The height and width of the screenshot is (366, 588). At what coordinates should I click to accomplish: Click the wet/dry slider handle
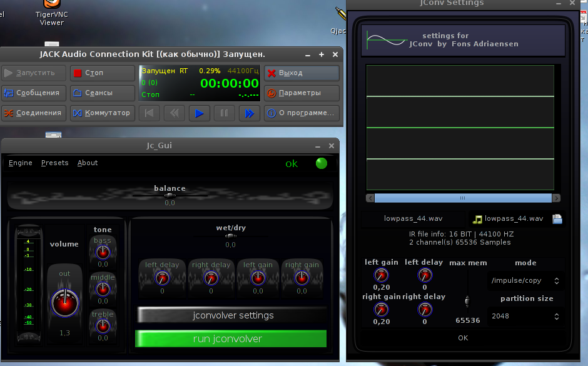click(230, 236)
